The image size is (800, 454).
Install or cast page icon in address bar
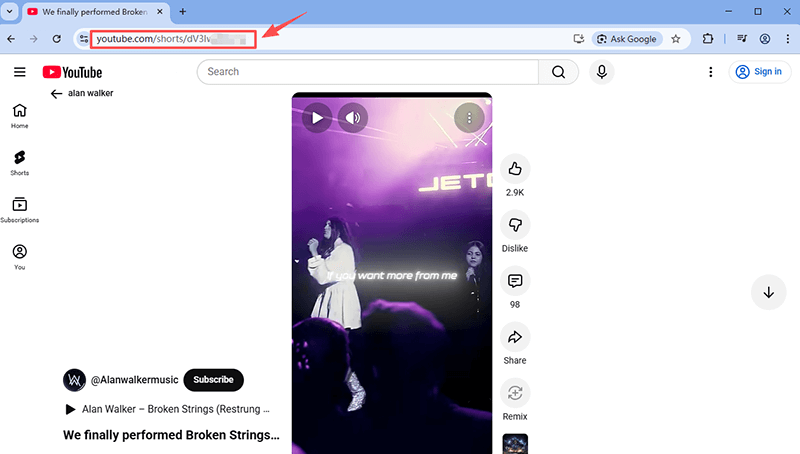point(579,39)
